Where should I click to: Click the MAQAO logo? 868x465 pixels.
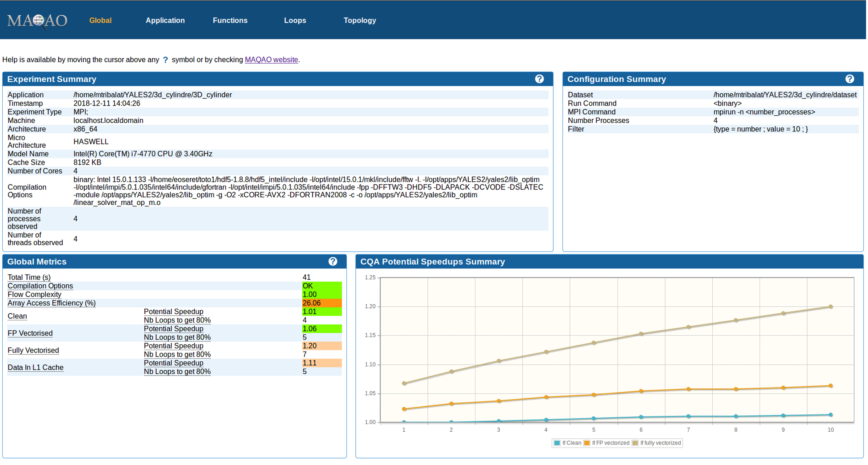click(x=37, y=21)
